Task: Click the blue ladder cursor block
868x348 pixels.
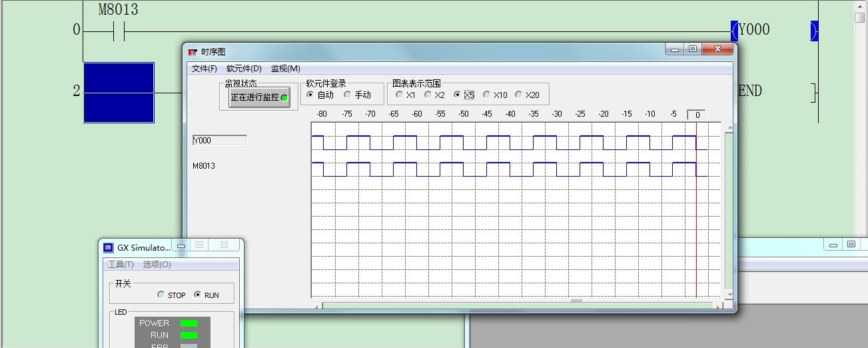Action: click(119, 92)
